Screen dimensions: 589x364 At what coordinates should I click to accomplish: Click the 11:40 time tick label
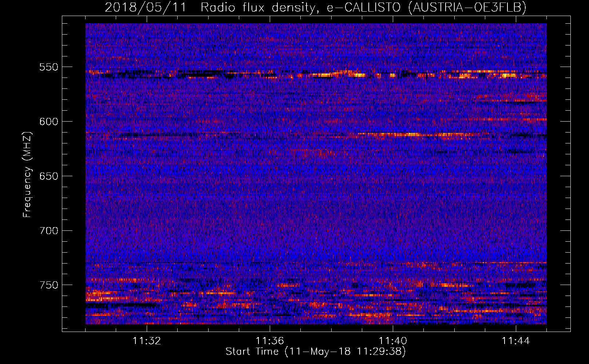pos(393,341)
